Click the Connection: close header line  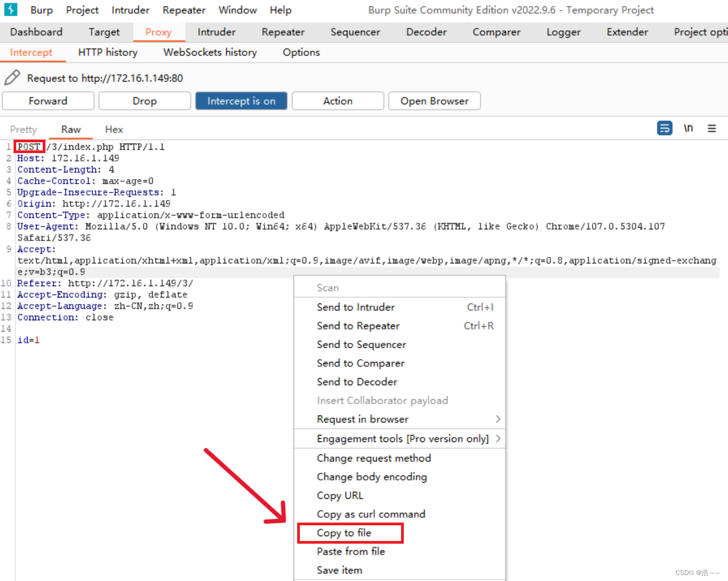click(x=65, y=317)
